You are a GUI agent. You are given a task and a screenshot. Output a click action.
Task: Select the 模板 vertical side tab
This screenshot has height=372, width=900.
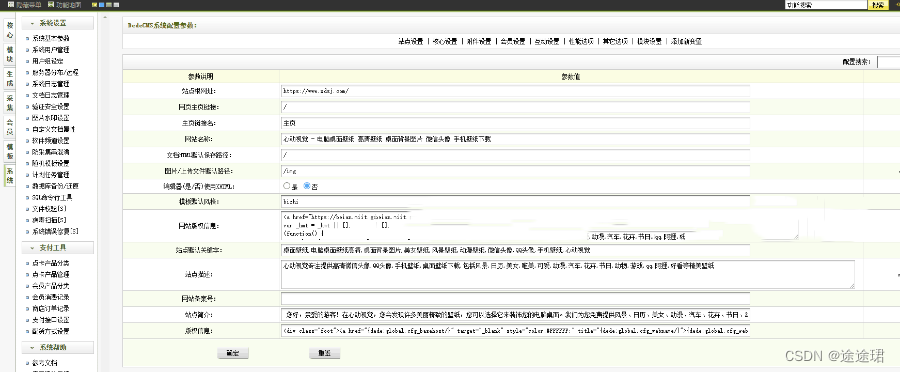pyautogui.click(x=10, y=151)
